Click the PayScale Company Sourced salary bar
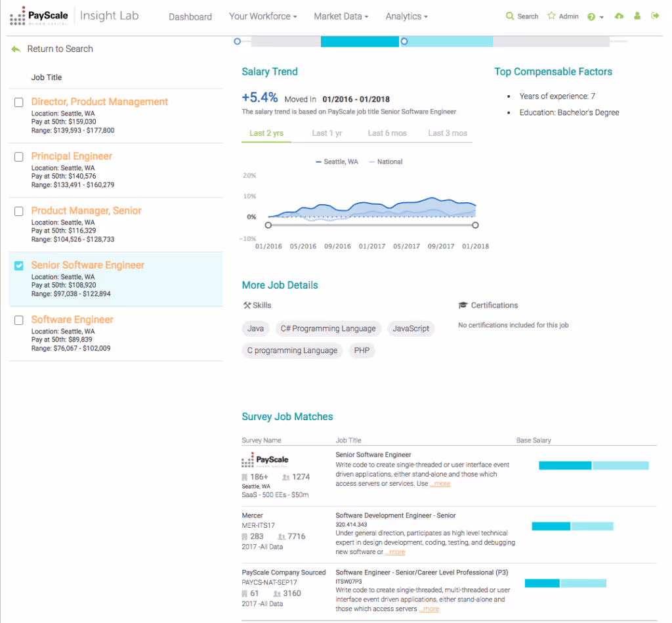 (x=566, y=583)
